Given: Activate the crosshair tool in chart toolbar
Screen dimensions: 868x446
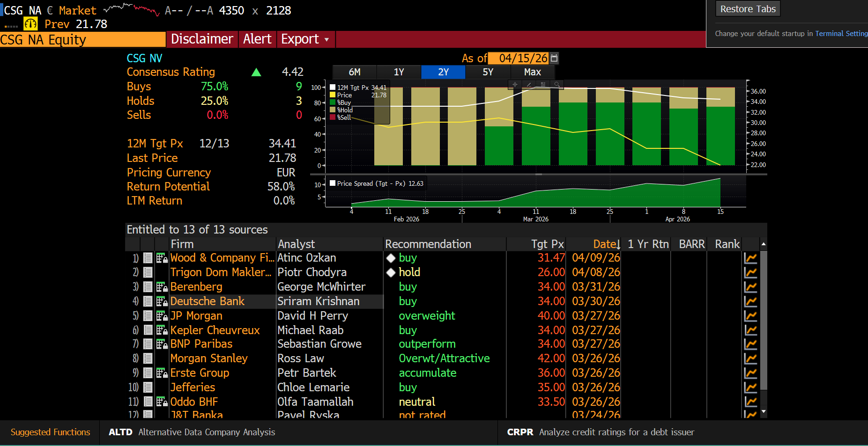Looking at the screenshot, I should [x=515, y=85].
